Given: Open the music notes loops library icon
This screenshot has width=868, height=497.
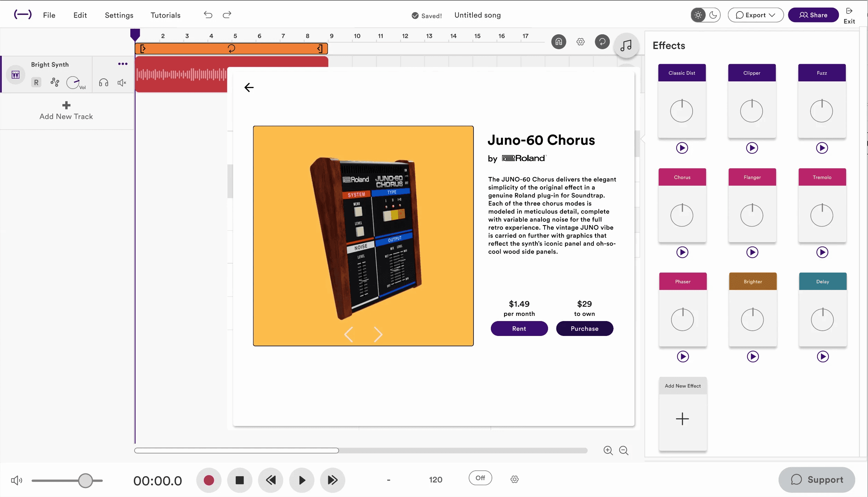Looking at the screenshot, I should point(626,45).
